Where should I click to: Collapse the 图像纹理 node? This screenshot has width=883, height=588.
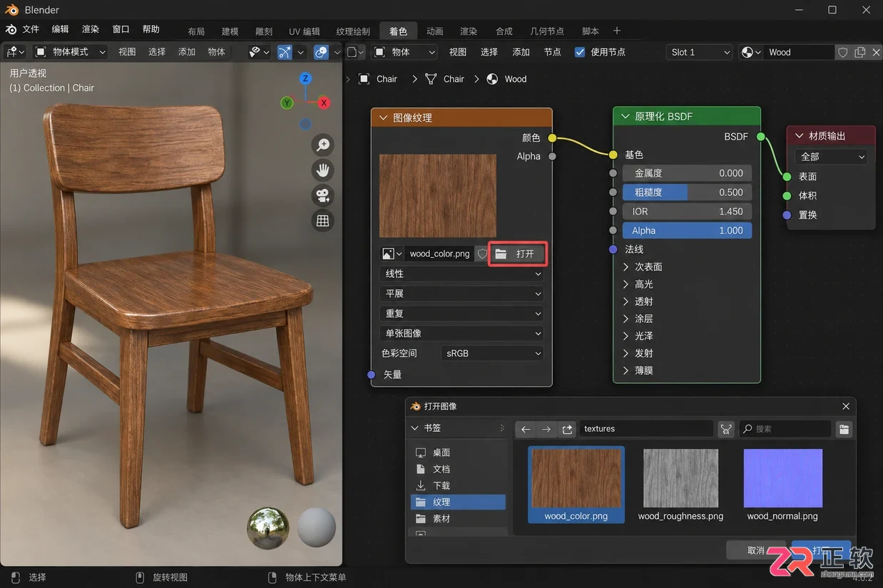(x=383, y=118)
